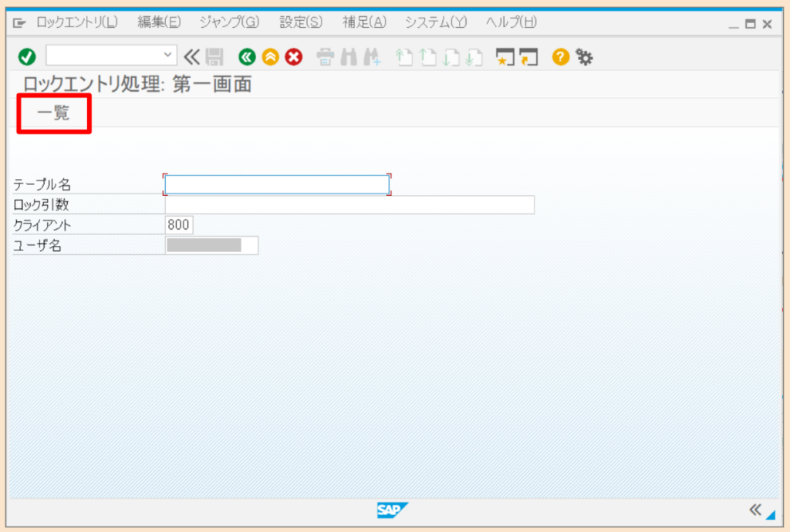Image resolution: width=790 pixels, height=532 pixels.
Task: Click the green checkmark Enter icon
Action: click(27, 57)
